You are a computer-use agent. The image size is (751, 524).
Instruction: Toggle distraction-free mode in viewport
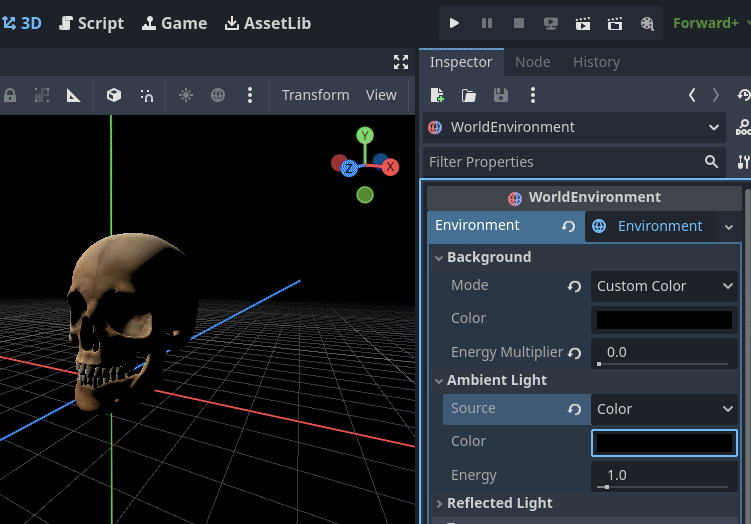[401, 62]
